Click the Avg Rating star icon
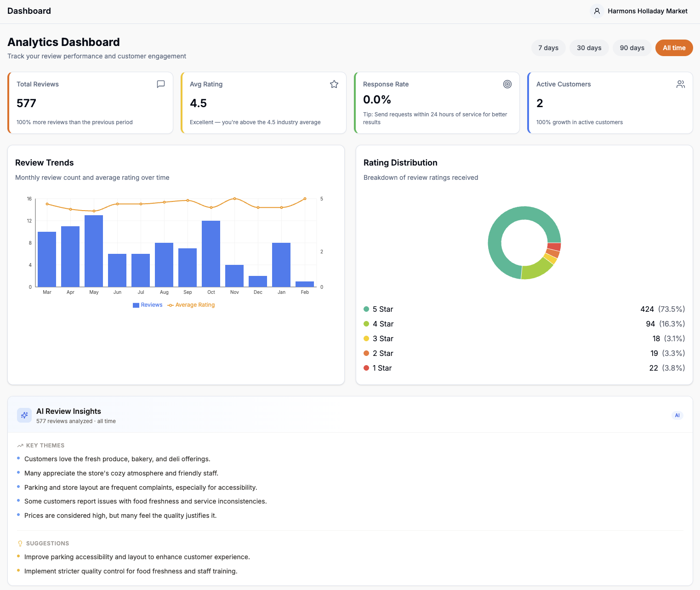700x590 pixels. (x=334, y=84)
